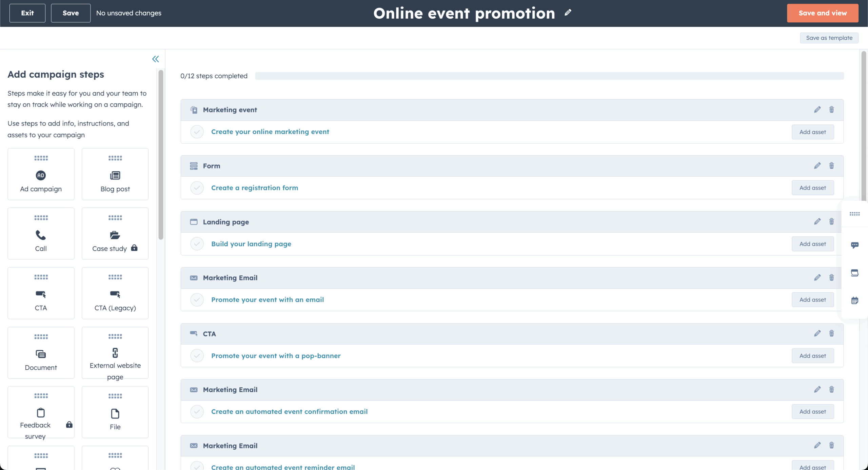Add asset to 'Create a registration form'

point(813,188)
